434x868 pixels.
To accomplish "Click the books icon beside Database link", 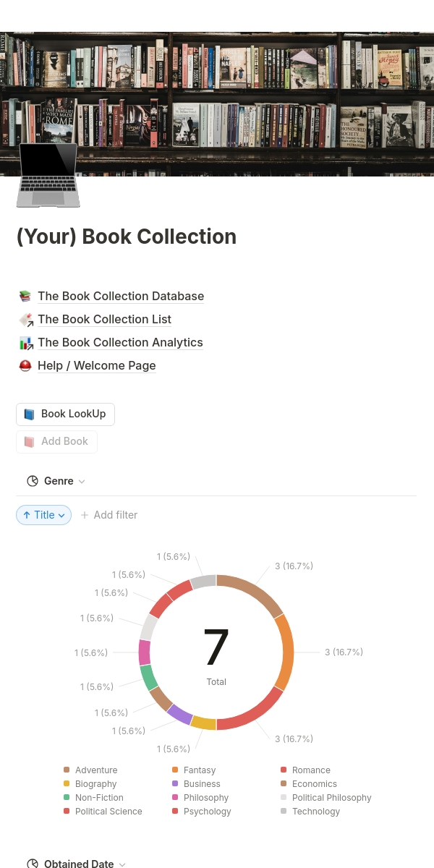I will pos(25,296).
